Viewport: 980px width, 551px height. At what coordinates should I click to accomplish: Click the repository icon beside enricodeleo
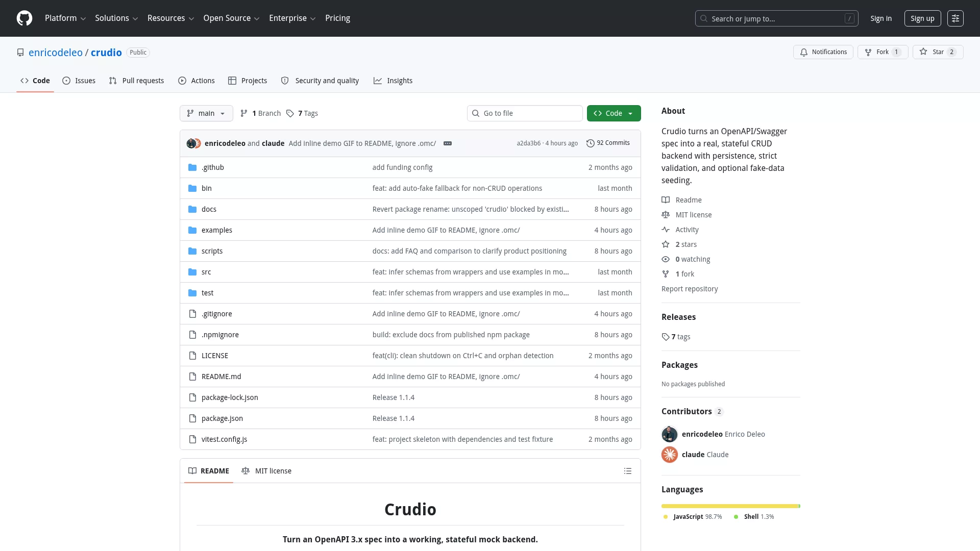pos(20,53)
